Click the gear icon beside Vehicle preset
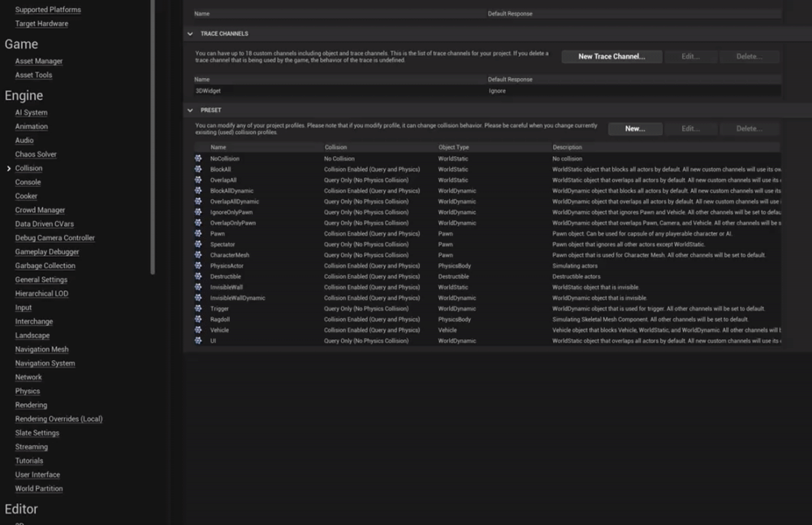The width and height of the screenshot is (812, 525). pyautogui.click(x=198, y=330)
